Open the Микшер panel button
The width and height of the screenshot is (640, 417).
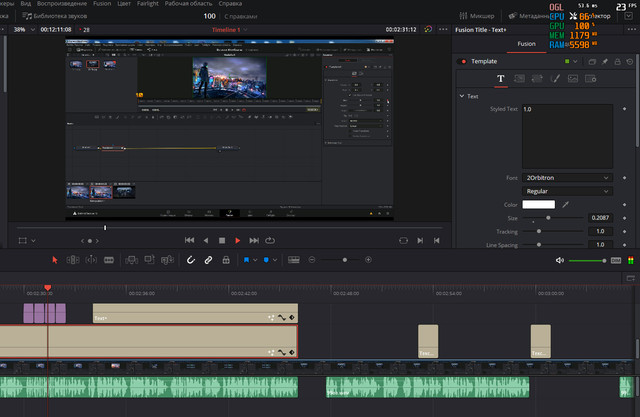[476, 16]
